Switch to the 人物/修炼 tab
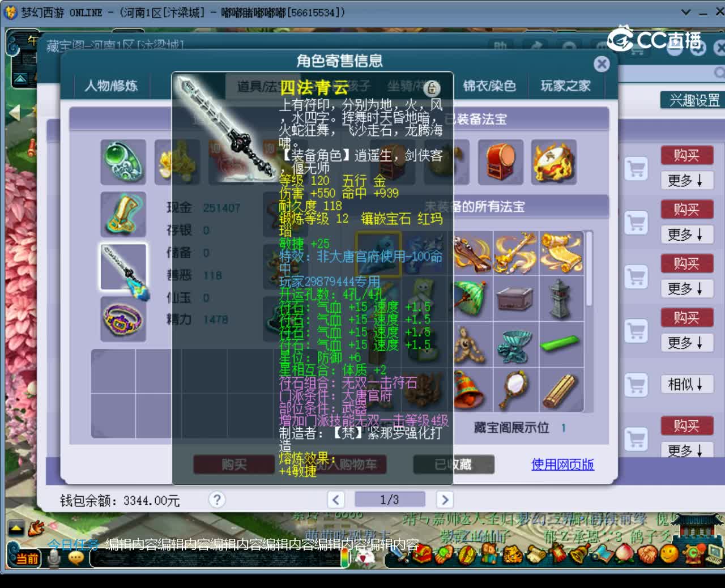Image resolution: width=725 pixels, height=588 pixels. tap(111, 86)
